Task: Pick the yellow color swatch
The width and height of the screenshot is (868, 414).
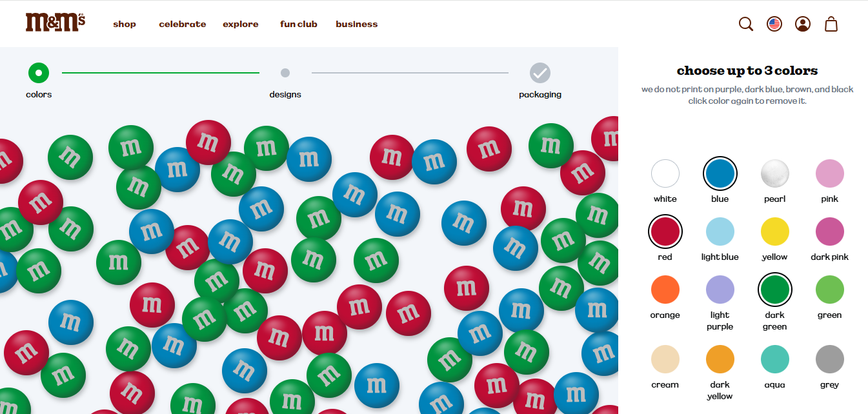Action: point(774,232)
